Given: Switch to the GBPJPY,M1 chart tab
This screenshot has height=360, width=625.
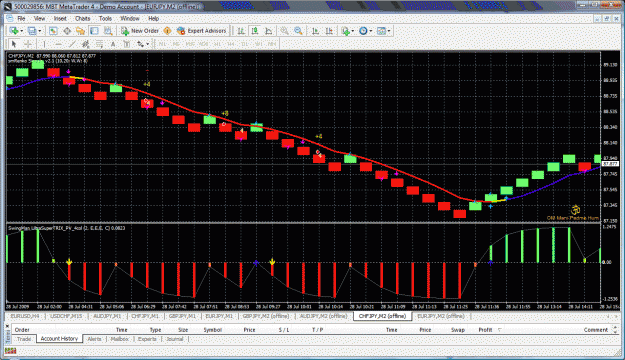Looking at the screenshot, I should 182,316.
